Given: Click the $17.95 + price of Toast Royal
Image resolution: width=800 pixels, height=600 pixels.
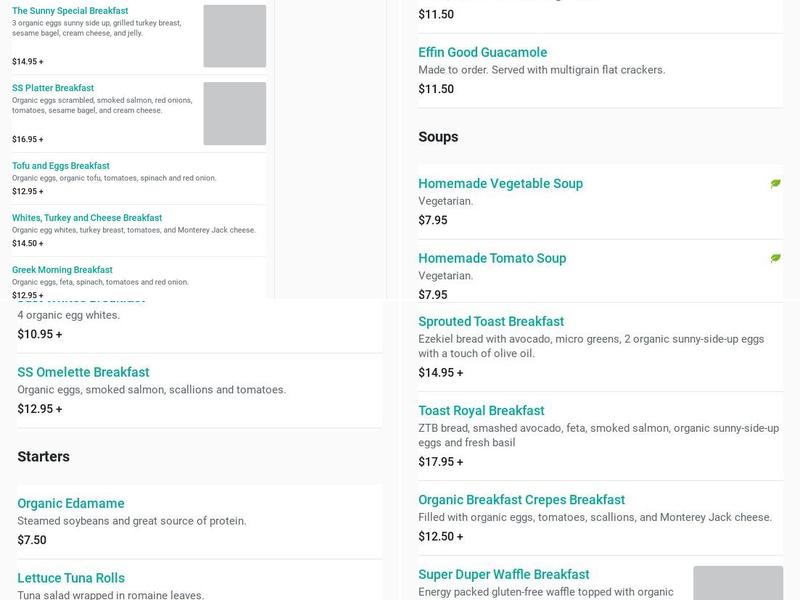Looking at the screenshot, I should [x=441, y=462].
